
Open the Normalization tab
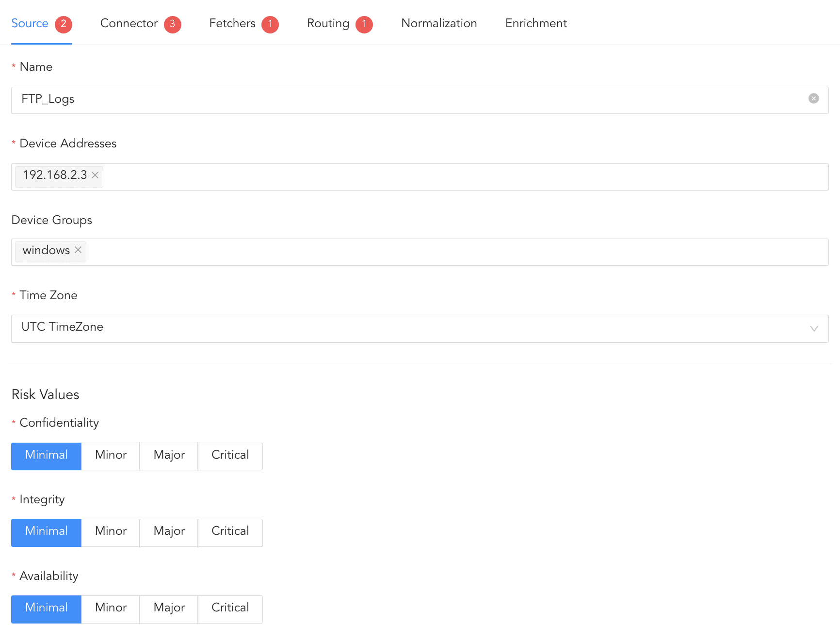pyautogui.click(x=439, y=23)
